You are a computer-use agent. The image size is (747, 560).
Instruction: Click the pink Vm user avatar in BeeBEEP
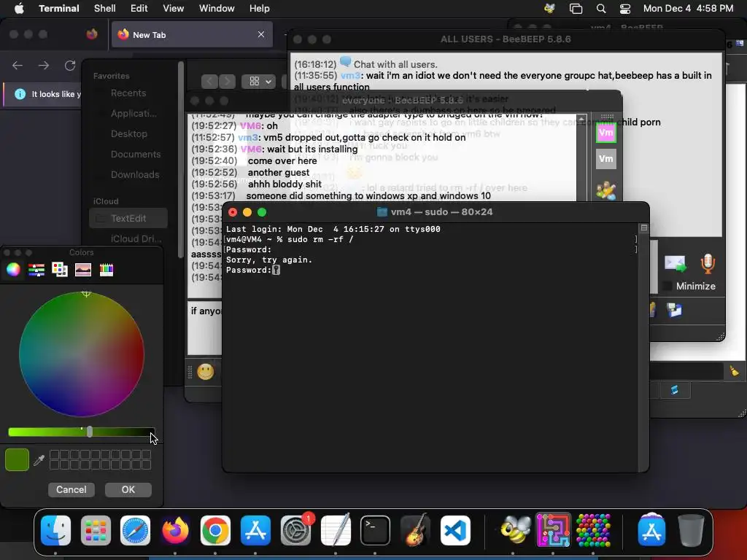[x=605, y=133]
